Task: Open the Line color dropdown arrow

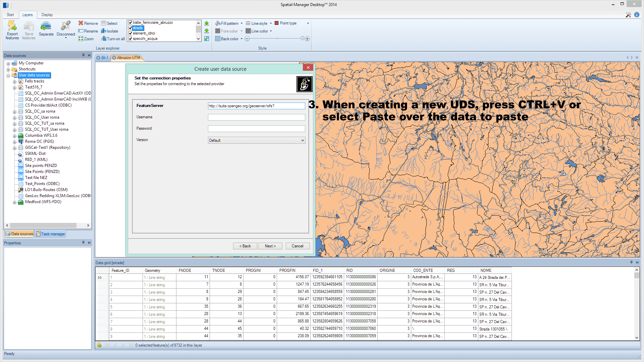Action: coord(271,31)
